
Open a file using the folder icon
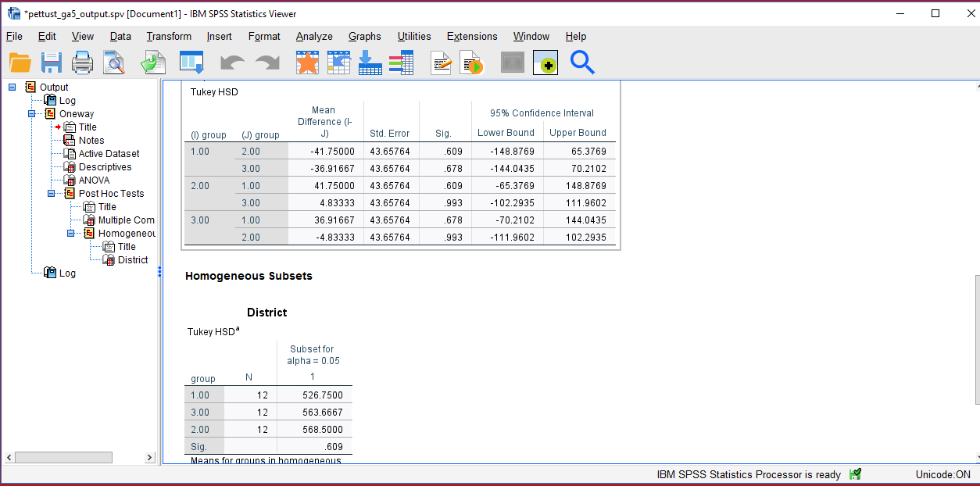coord(21,63)
